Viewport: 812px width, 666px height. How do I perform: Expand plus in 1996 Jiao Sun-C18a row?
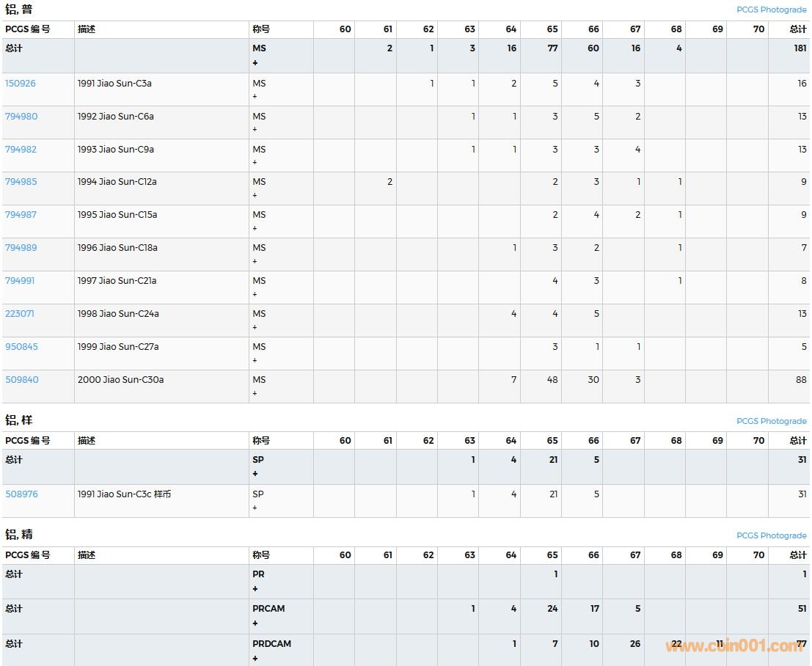[255, 261]
